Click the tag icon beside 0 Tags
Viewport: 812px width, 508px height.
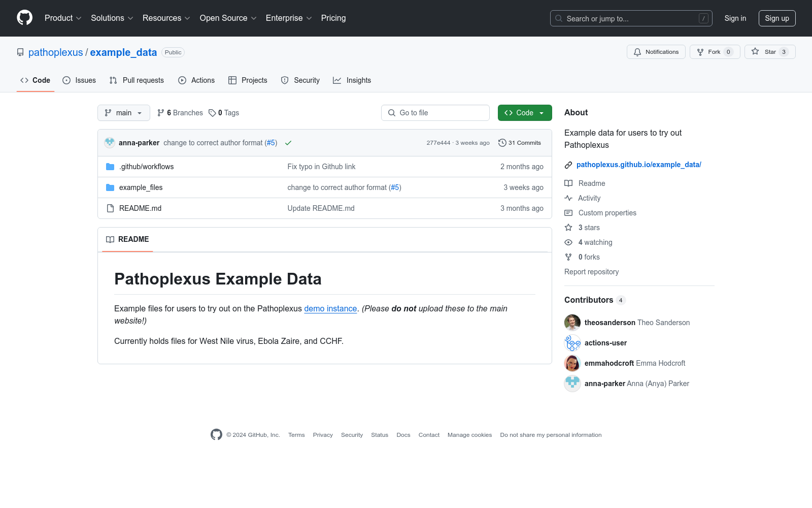tap(212, 113)
